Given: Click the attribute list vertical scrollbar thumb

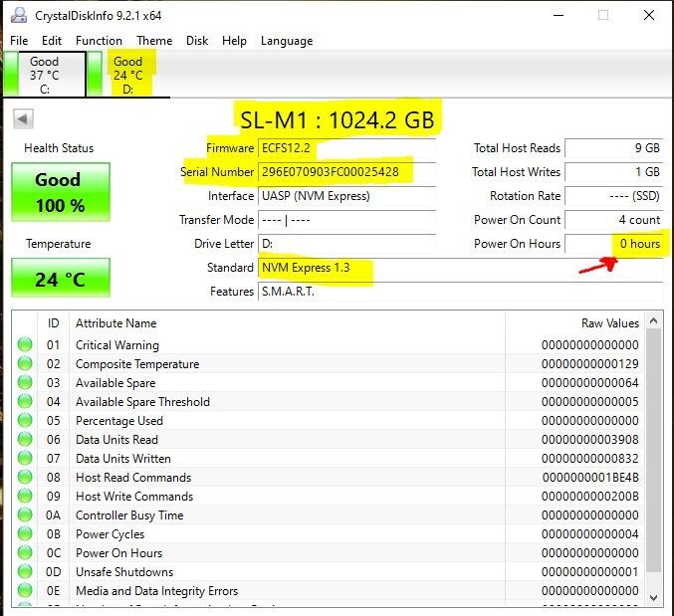Looking at the screenshot, I should point(654,450).
